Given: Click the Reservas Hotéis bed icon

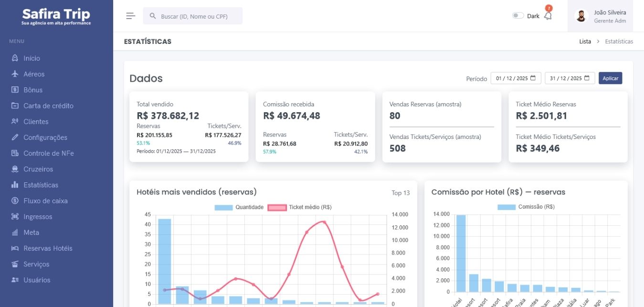Looking at the screenshot, I should click(15, 248).
